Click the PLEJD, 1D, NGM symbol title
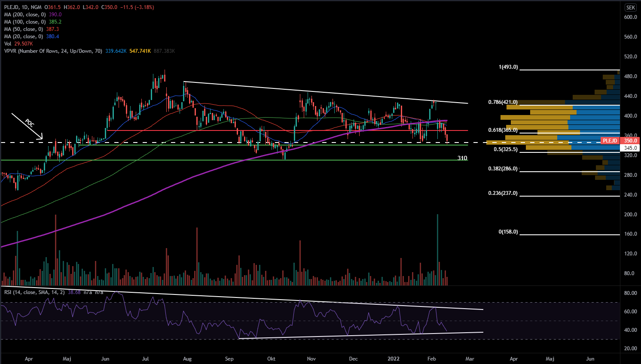 [23, 7]
